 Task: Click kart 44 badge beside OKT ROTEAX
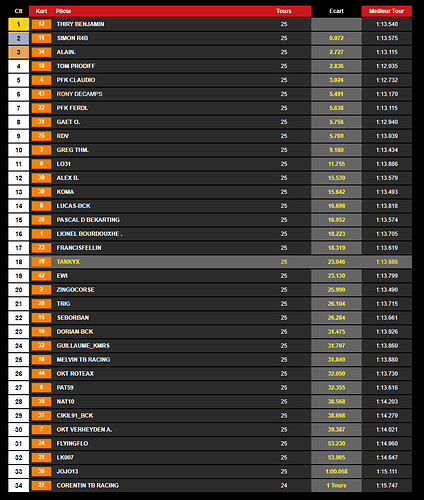coord(41,373)
